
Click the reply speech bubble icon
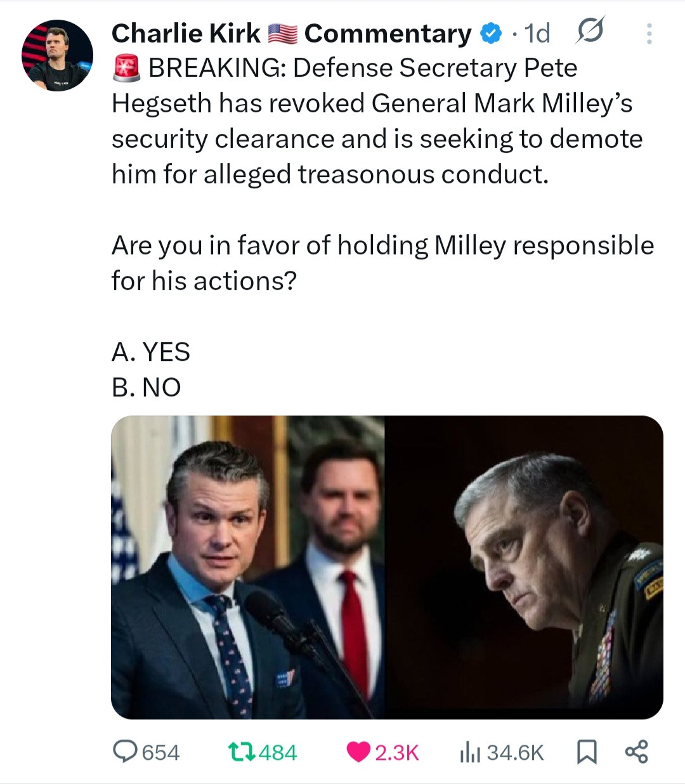126,752
